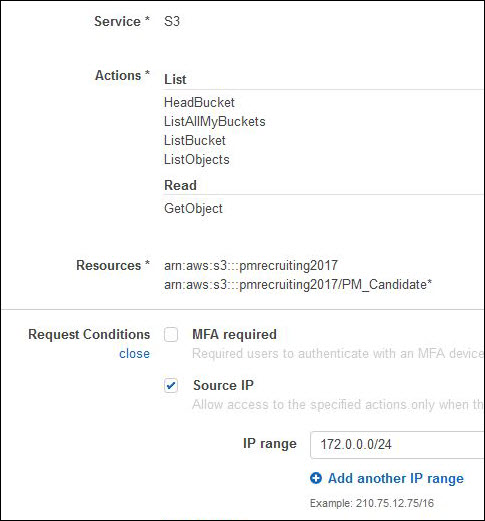Screen dimensions: 485x521
Task: Click the S3 service value
Action: coord(172,22)
